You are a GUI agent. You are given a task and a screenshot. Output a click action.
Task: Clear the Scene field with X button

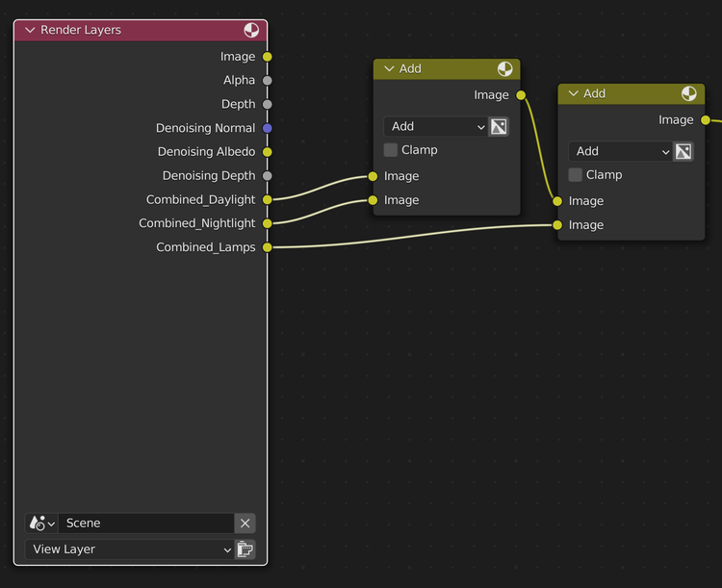click(x=245, y=524)
